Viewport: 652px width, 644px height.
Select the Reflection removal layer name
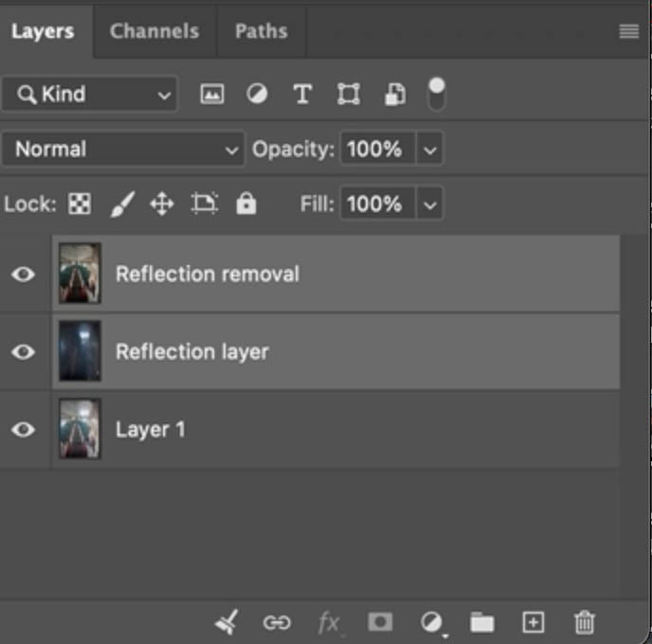click(x=208, y=275)
